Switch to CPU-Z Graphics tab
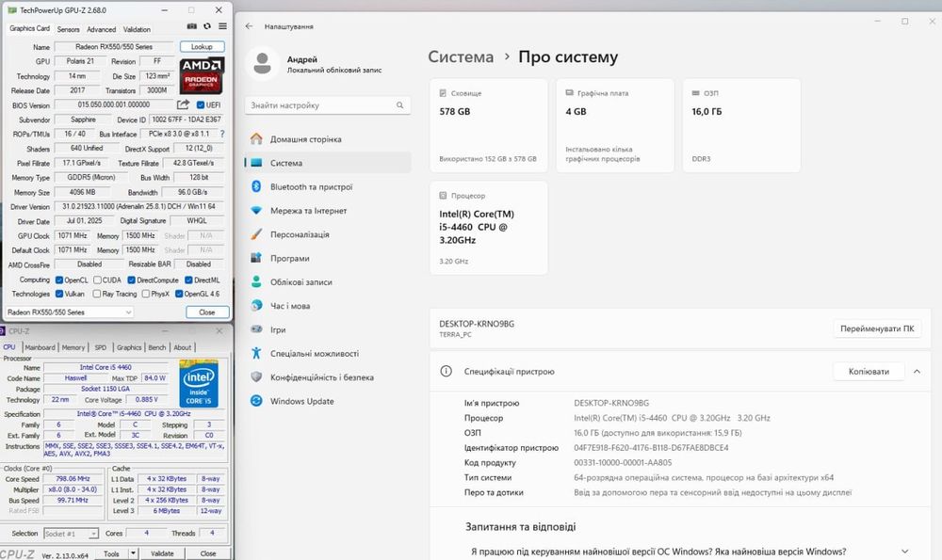The height and width of the screenshot is (560, 942). tap(129, 347)
